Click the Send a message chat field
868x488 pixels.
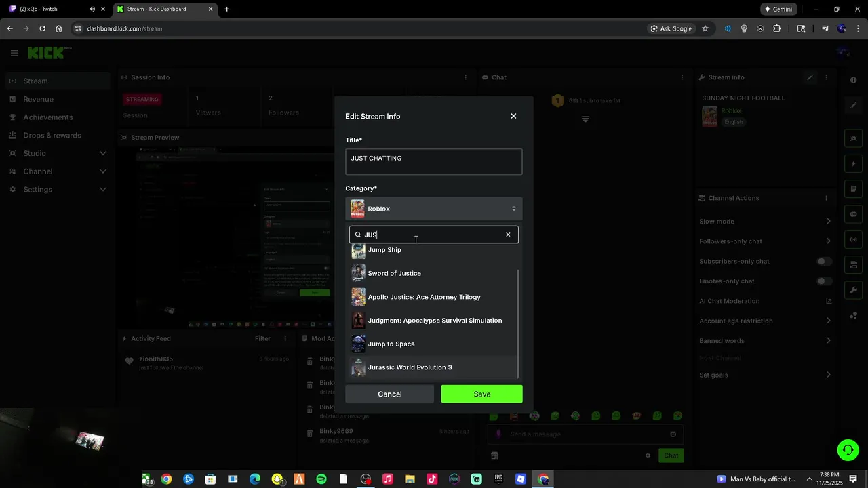[585, 434]
